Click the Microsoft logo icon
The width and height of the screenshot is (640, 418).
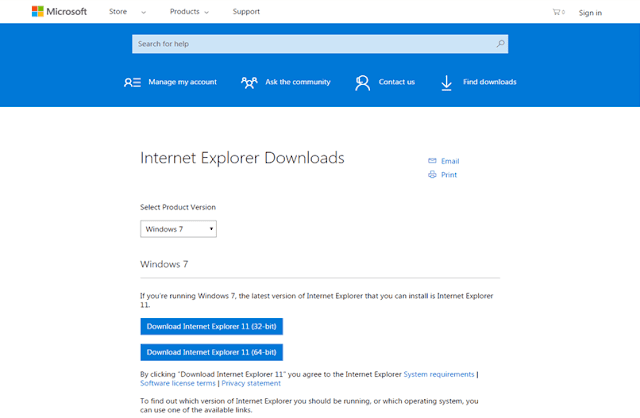(x=38, y=11)
